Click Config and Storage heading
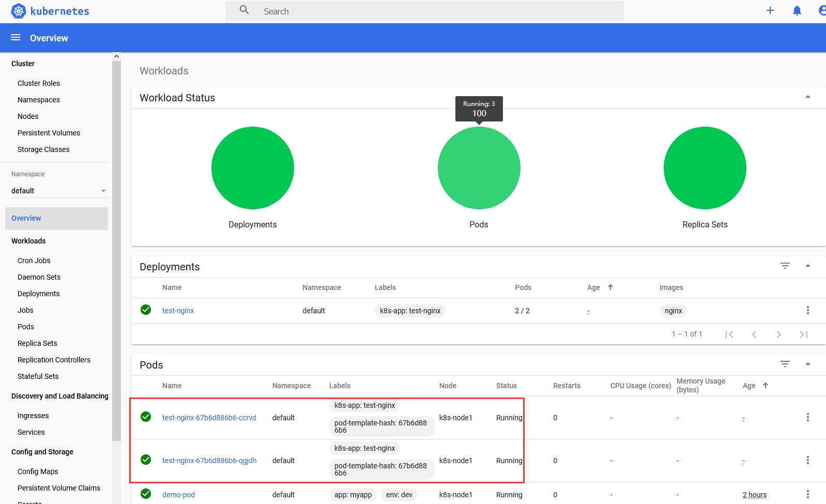Image resolution: width=826 pixels, height=504 pixels. click(42, 452)
